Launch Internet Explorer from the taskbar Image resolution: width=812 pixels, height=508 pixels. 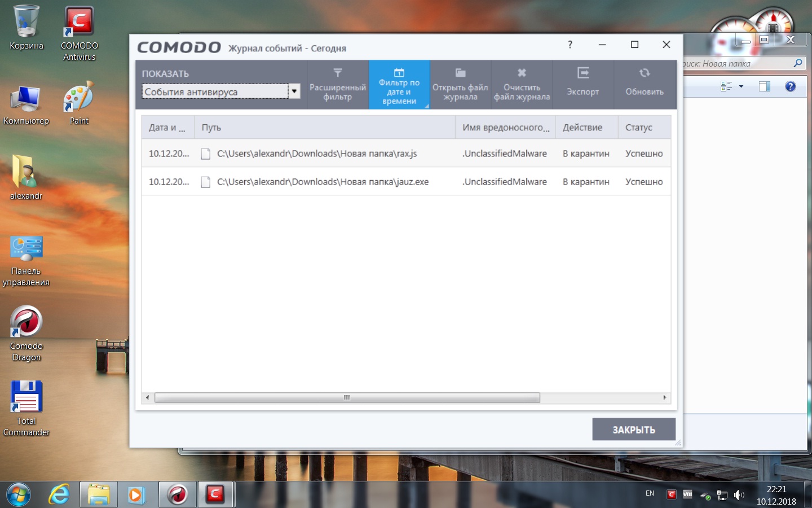59,495
